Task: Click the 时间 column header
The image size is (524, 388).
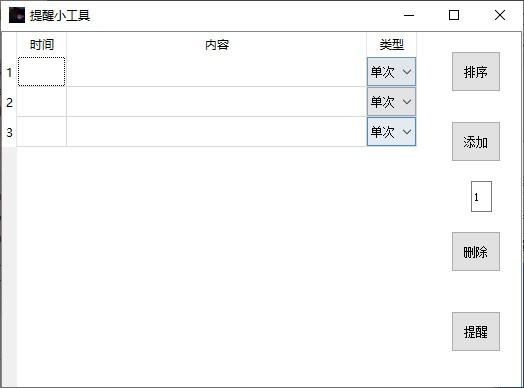Action: 41,44
